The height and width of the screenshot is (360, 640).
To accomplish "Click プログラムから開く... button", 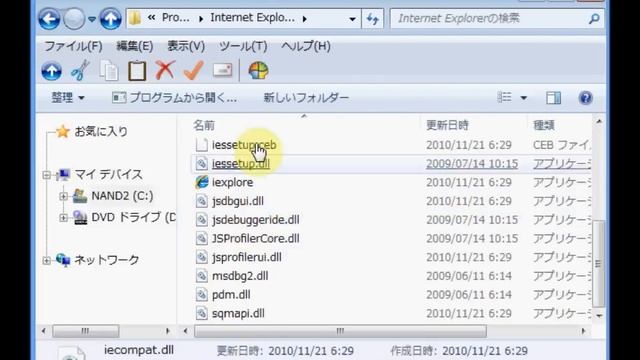I will point(175,98).
